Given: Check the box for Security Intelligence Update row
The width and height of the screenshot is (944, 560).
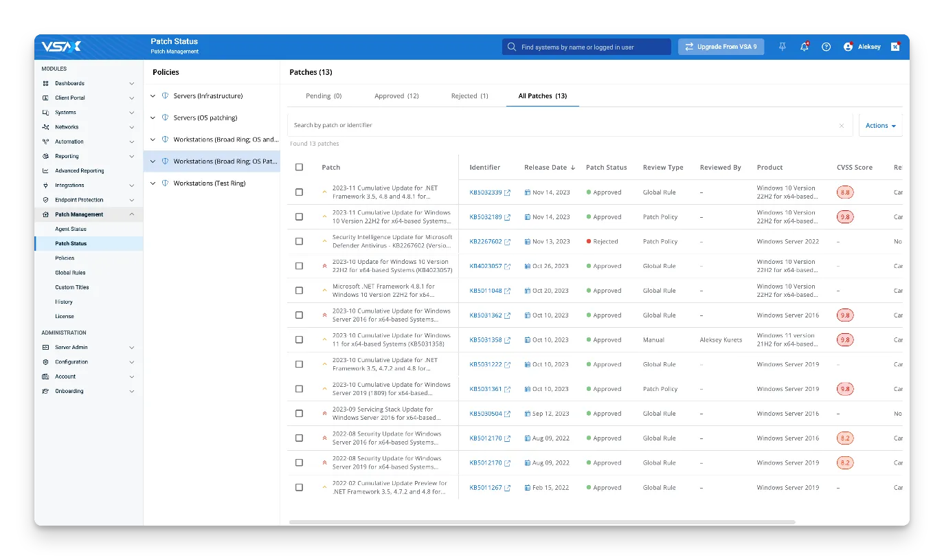Looking at the screenshot, I should [299, 241].
